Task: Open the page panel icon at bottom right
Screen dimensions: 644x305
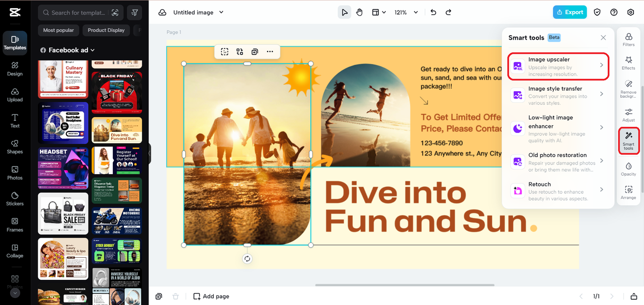Action: [633, 296]
